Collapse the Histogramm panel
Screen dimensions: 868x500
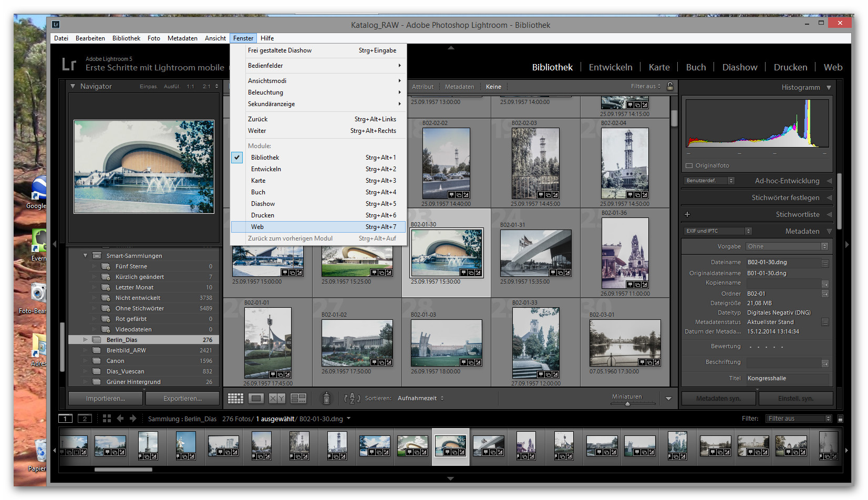point(829,88)
